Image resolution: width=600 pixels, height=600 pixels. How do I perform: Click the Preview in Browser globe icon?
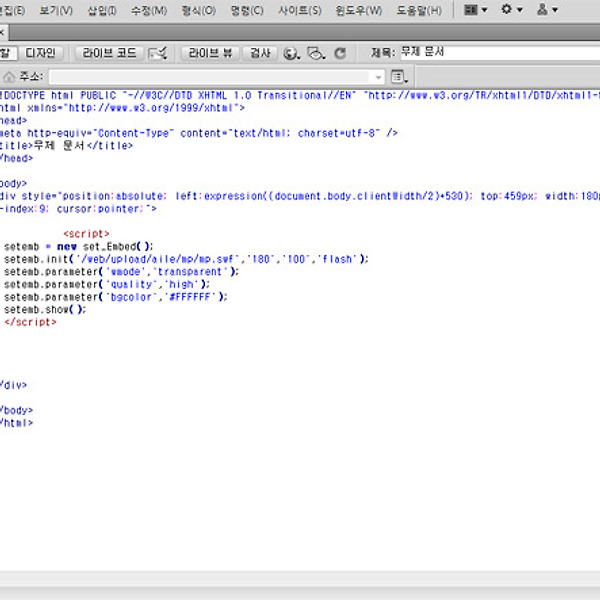click(291, 53)
